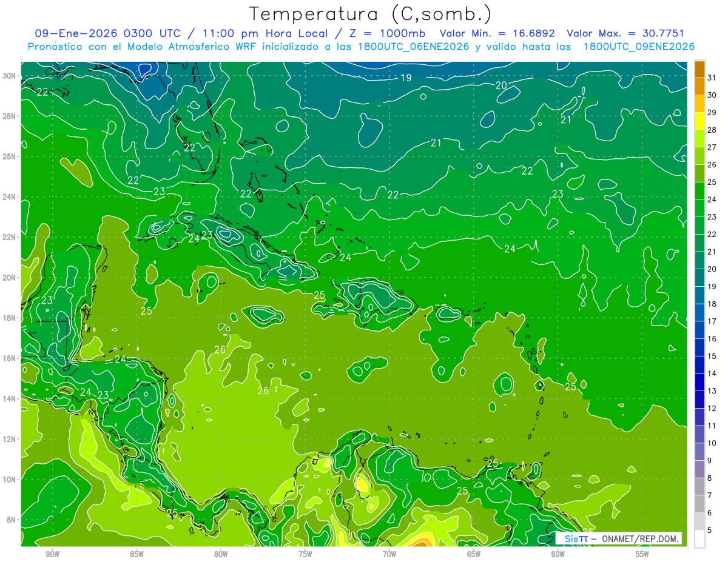Click the 90W longitude axis label
The width and height of the screenshot is (728, 562).
pyautogui.click(x=52, y=554)
